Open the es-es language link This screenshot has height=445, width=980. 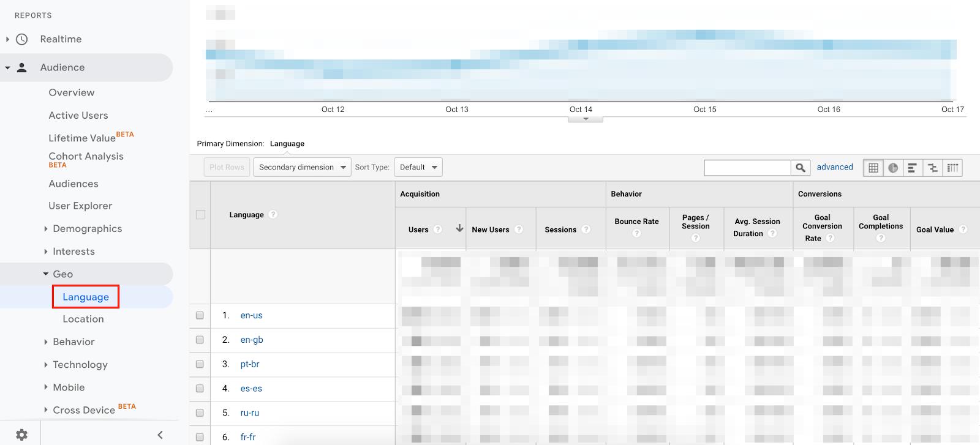coord(251,389)
